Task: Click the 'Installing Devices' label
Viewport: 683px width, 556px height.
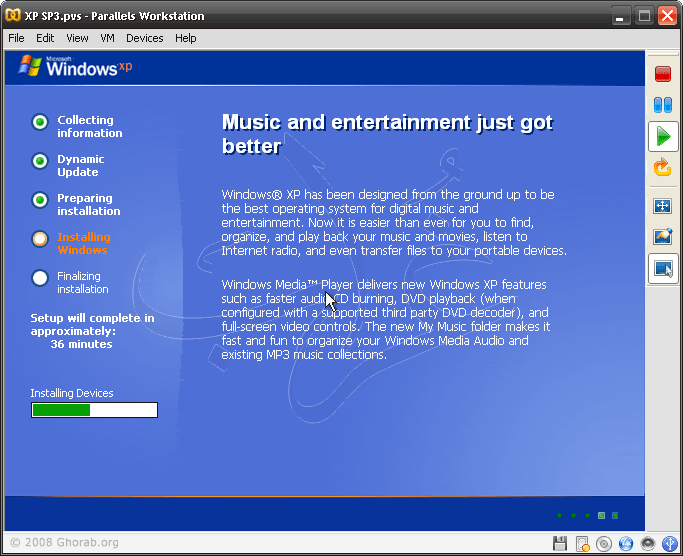Action: click(x=72, y=393)
